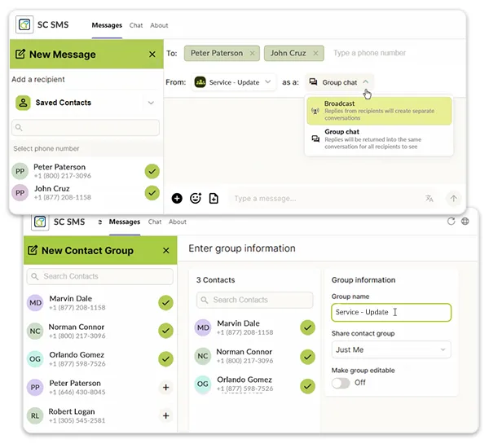Select the Group chat option in dropdown list
The height and width of the screenshot is (448, 489).
coord(379,139)
